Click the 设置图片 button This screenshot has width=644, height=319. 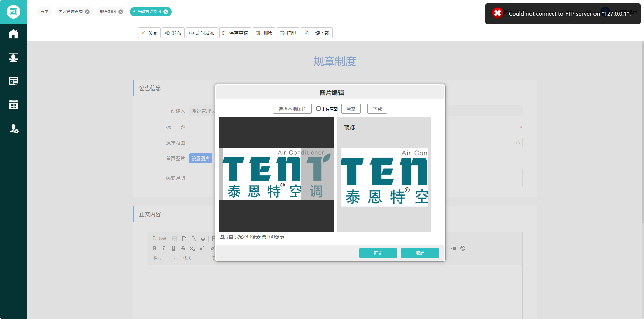[x=200, y=158]
